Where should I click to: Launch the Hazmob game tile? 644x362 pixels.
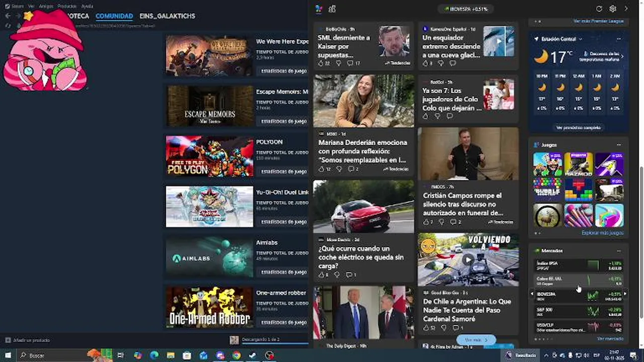(579, 164)
